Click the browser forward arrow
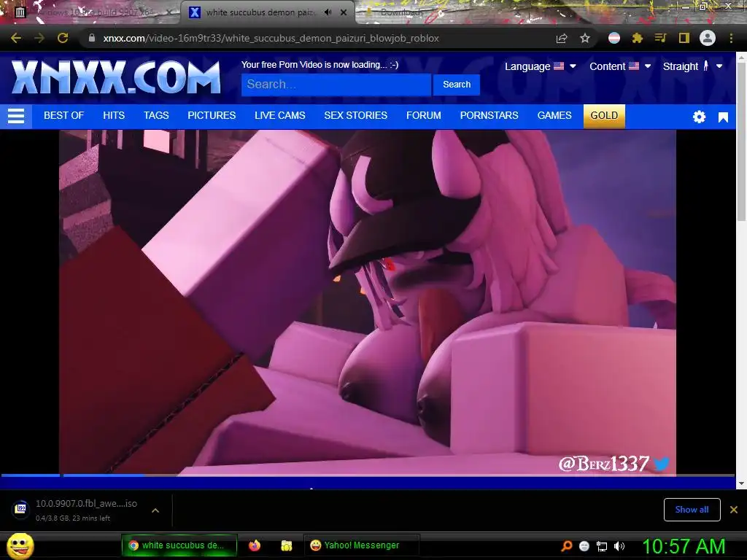Image resolution: width=747 pixels, height=560 pixels. (39, 38)
